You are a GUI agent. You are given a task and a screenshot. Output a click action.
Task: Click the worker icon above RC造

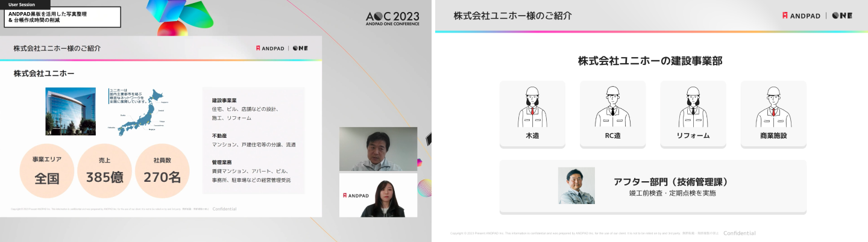pyautogui.click(x=612, y=107)
